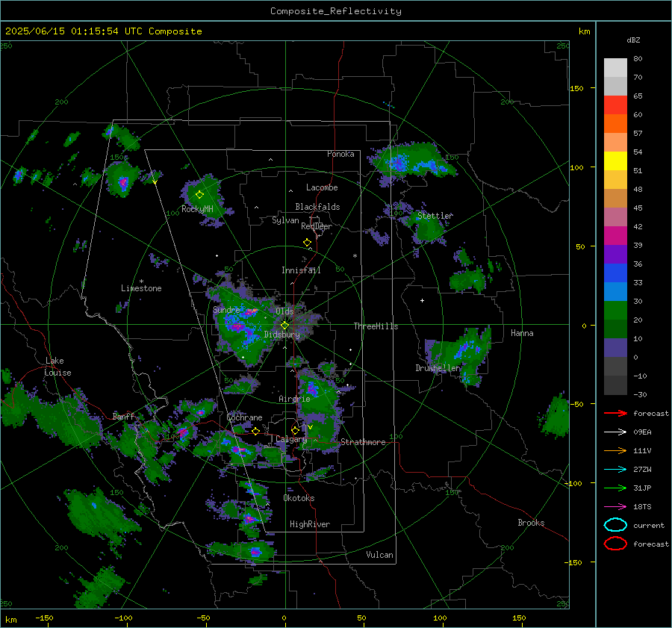The width and height of the screenshot is (672, 628).
Task: Click the Olds town label
Action: pyautogui.click(x=284, y=311)
